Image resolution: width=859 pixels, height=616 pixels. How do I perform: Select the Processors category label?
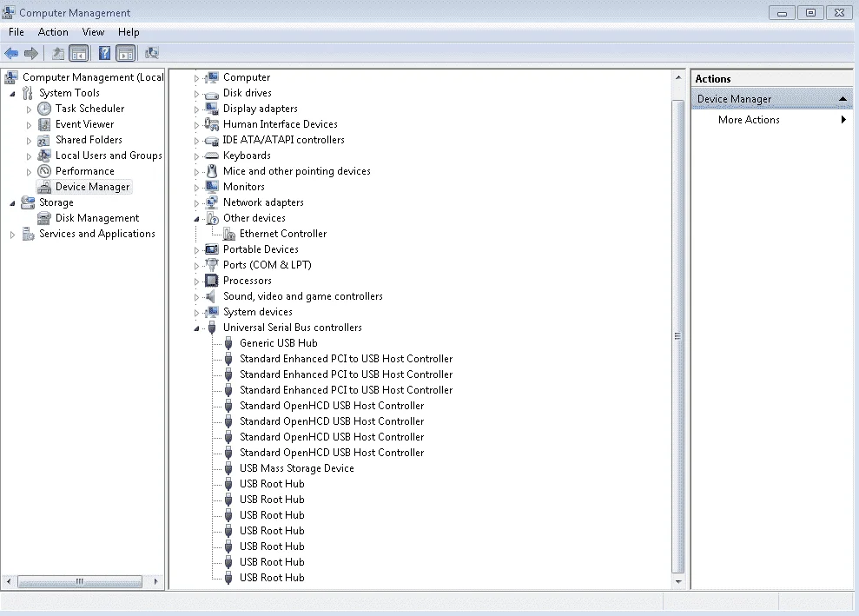[x=247, y=281]
